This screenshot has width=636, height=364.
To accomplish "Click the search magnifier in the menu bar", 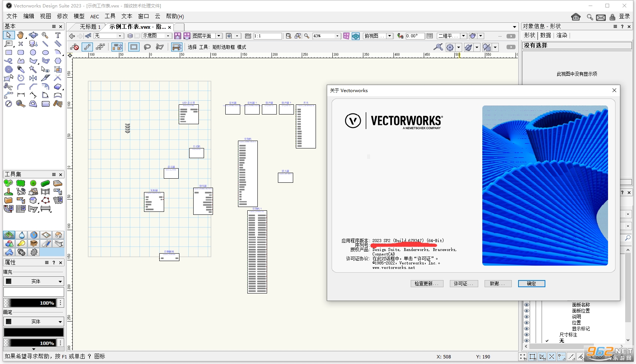I will click(589, 17).
